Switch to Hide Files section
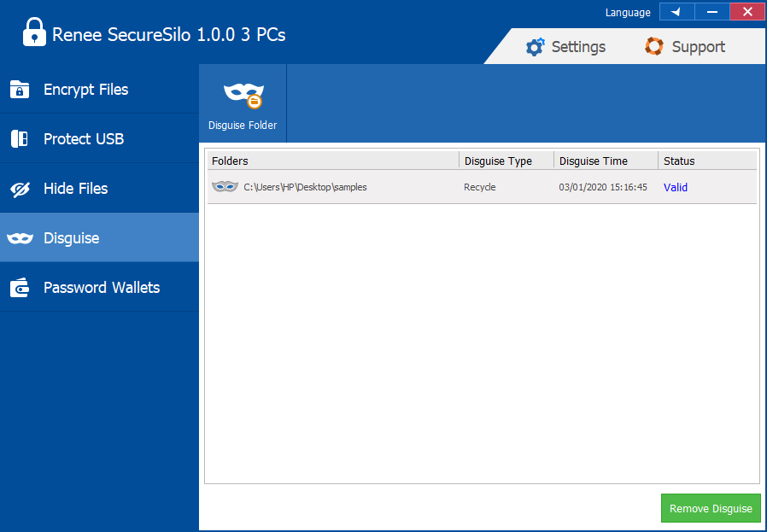 [99, 188]
